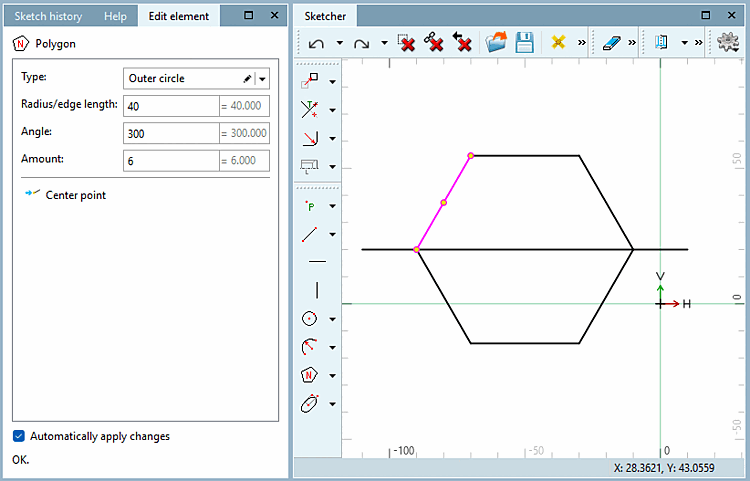The image size is (750, 481).
Task: Expand Circle tool dropdown arrow
Action: coord(332,319)
